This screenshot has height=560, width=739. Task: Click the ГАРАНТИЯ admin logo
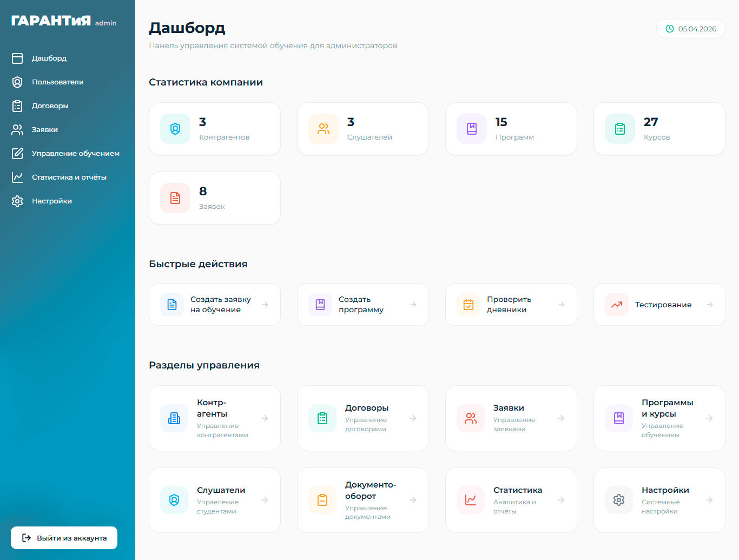click(x=64, y=21)
